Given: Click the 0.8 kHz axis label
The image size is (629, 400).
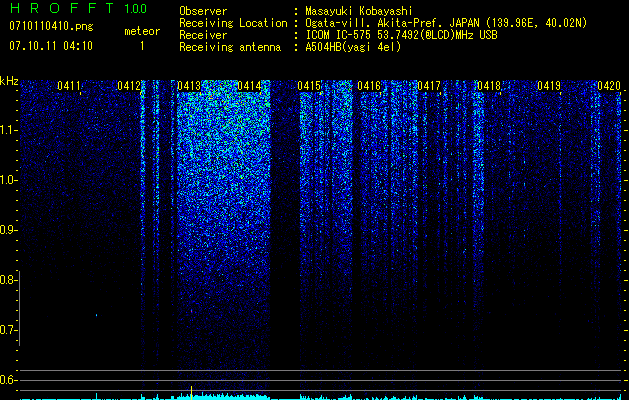Looking at the screenshot, I should pos(8,280).
